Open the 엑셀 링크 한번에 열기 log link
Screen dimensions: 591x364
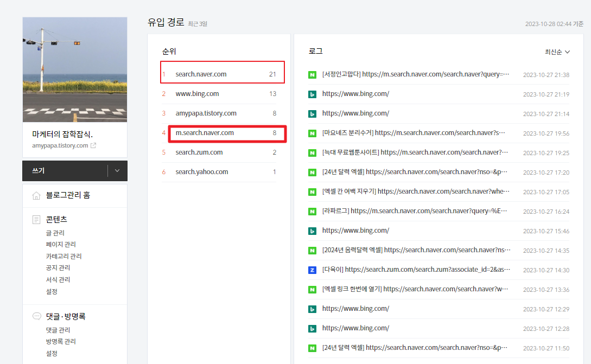[415, 289]
